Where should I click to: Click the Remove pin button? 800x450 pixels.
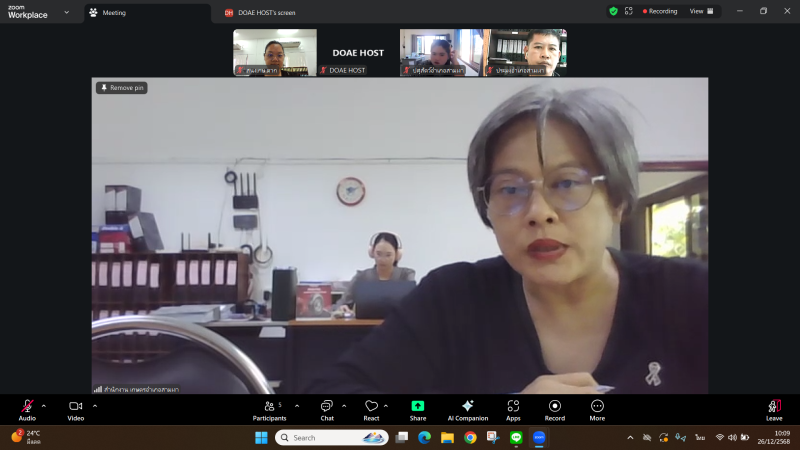tap(122, 88)
